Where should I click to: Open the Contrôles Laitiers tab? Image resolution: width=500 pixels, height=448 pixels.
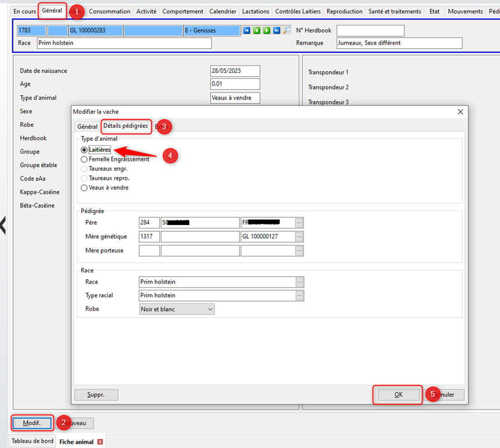tap(298, 11)
